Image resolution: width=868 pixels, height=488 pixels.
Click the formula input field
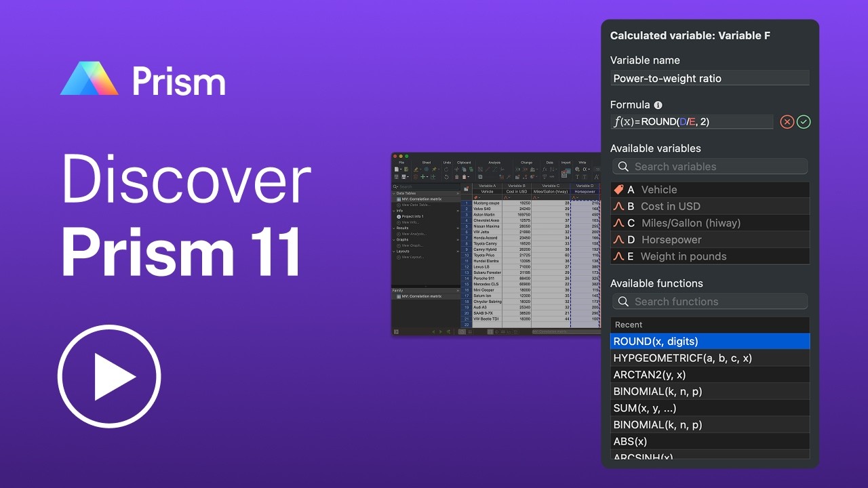(x=692, y=122)
